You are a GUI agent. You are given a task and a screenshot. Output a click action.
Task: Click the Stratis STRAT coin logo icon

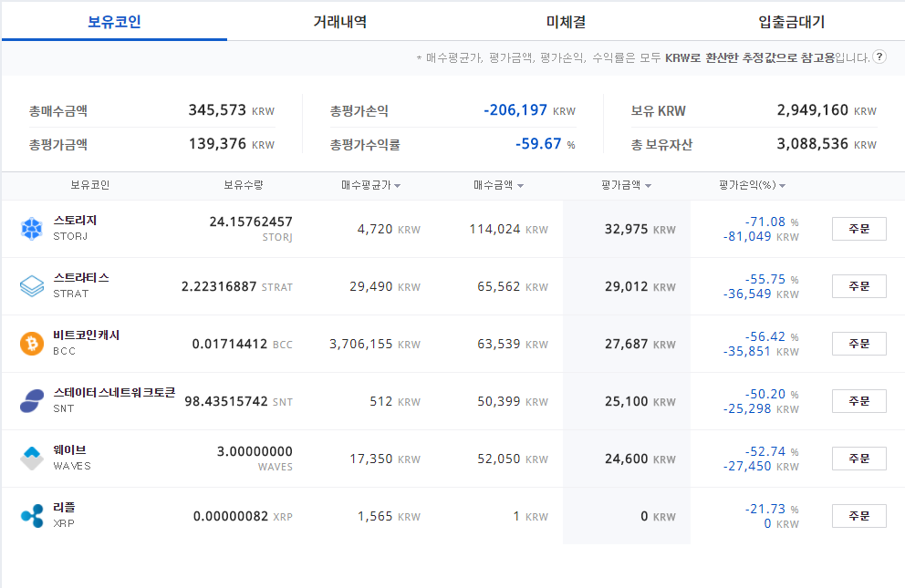(32, 286)
